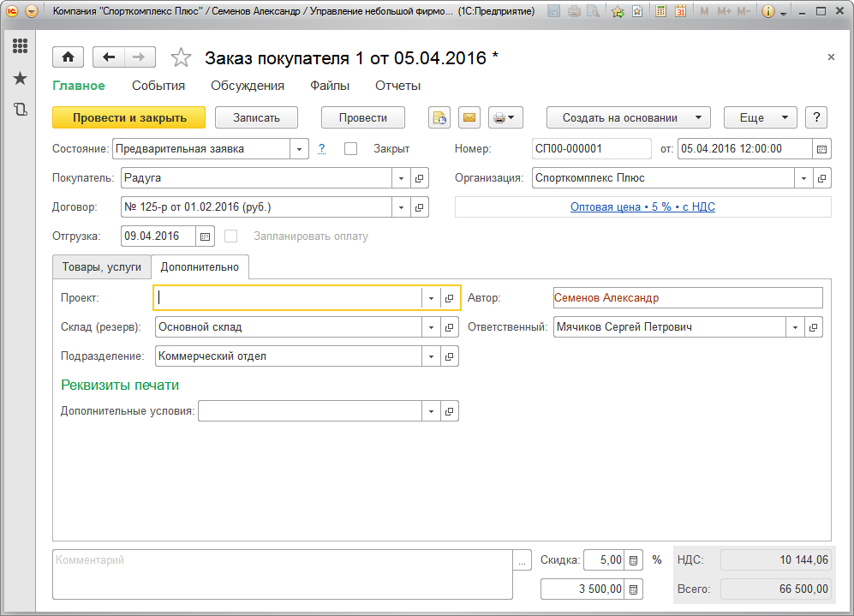Switch to Главное section
854x616 pixels.
pyautogui.click(x=79, y=86)
